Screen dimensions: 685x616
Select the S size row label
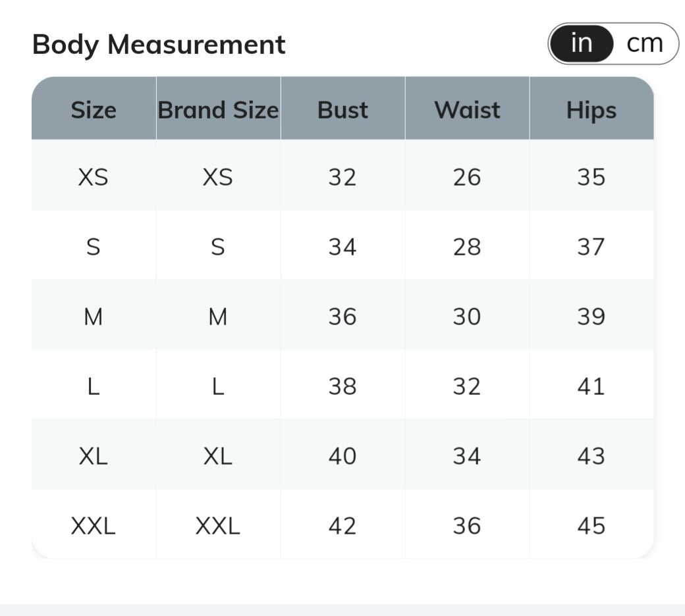click(x=94, y=247)
